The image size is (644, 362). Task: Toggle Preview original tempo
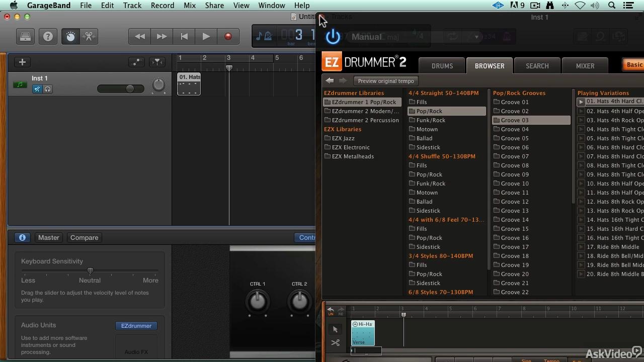click(x=386, y=81)
